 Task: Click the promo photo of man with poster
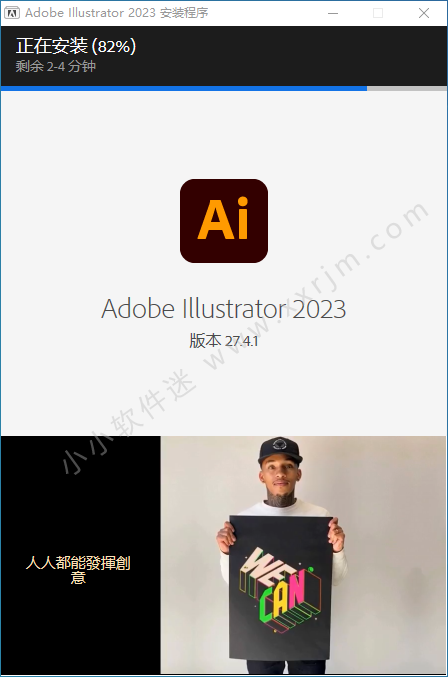303,554
